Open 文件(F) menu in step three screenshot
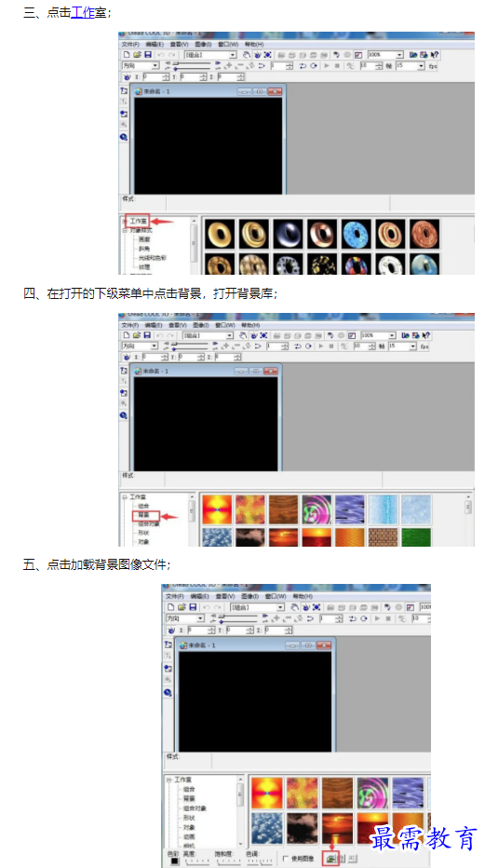This screenshot has width=485, height=868. pos(130,45)
